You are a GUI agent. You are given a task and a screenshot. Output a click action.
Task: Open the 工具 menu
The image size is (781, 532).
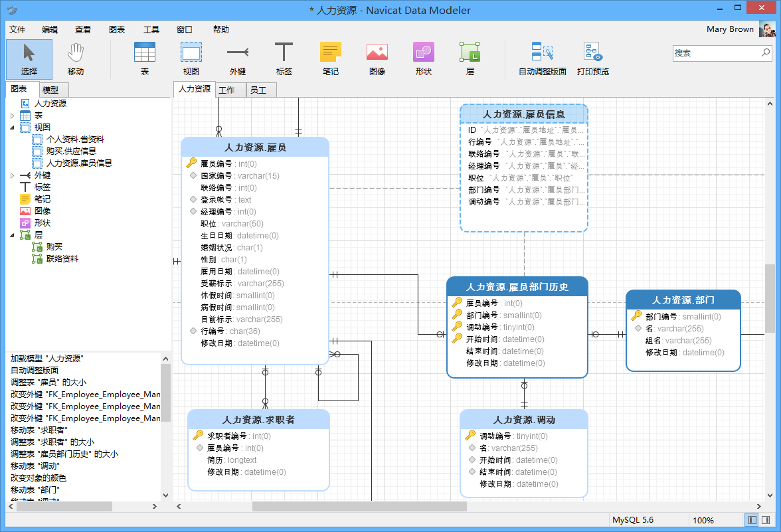tap(151, 29)
